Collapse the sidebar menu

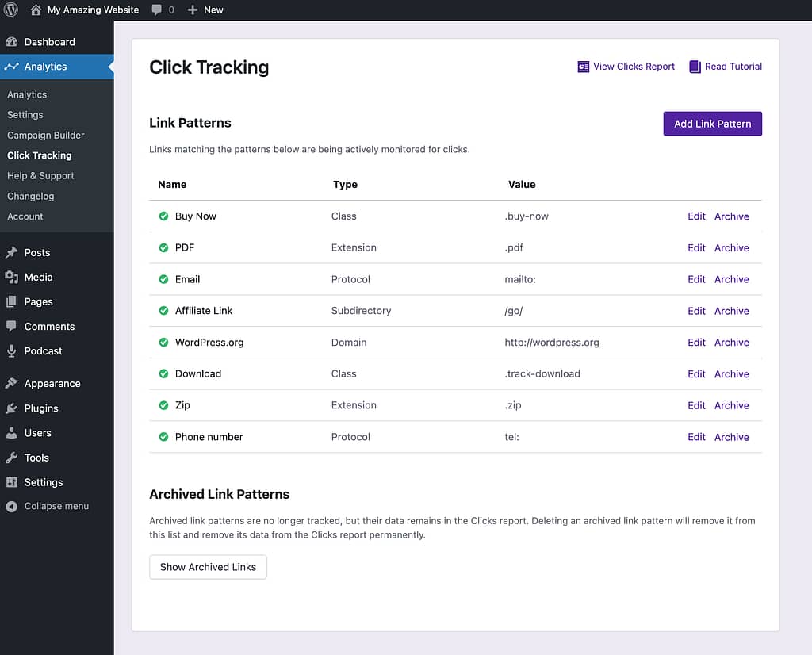click(x=48, y=506)
